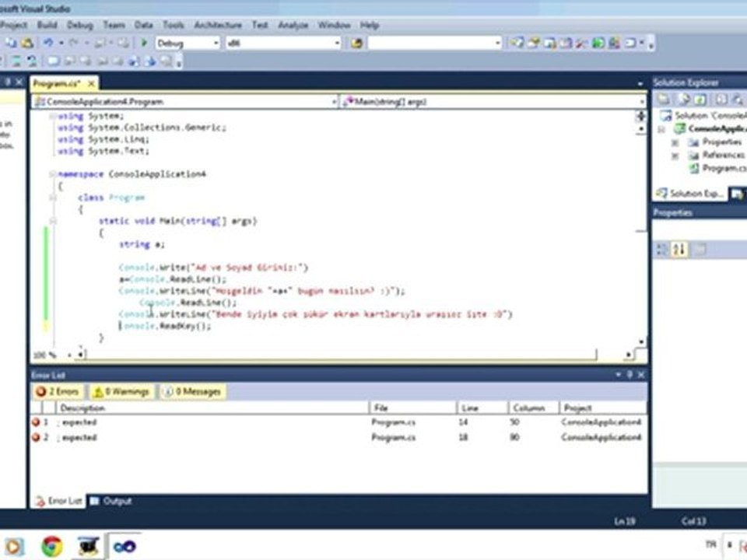747x560 pixels.
Task: Expand the References node in Solution Explorer
Action: click(675, 156)
